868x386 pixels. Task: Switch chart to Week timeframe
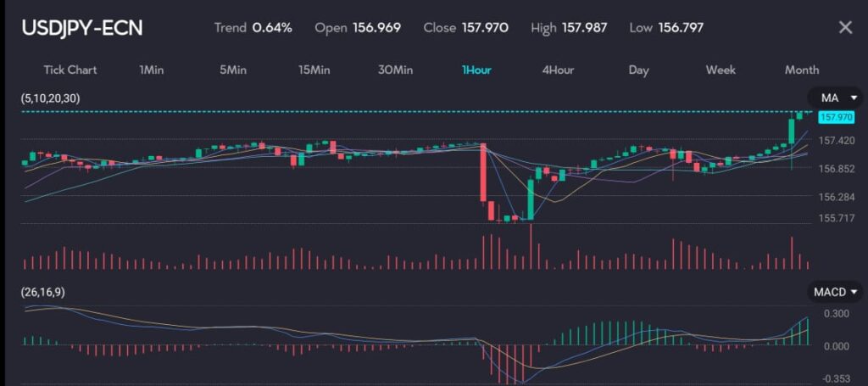point(721,70)
